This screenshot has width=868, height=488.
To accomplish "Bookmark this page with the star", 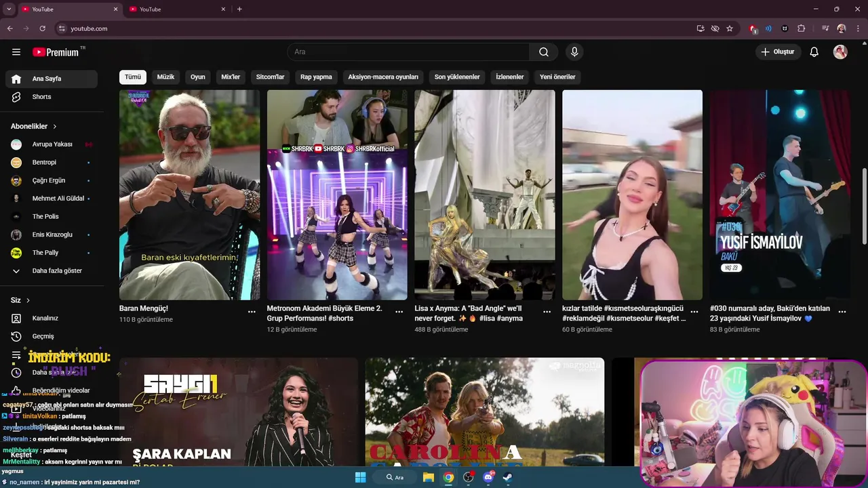I will coord(730,28).
